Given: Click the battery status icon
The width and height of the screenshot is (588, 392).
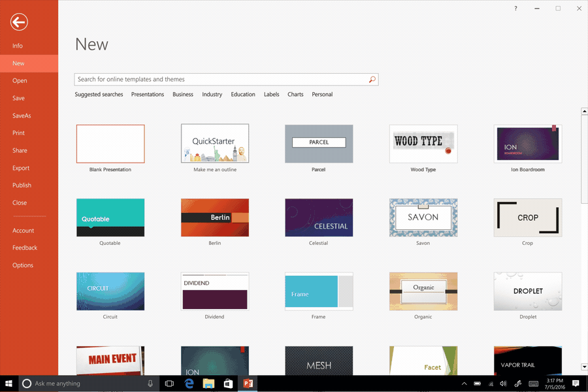Looking at the screenshot, I should (478, 384).
